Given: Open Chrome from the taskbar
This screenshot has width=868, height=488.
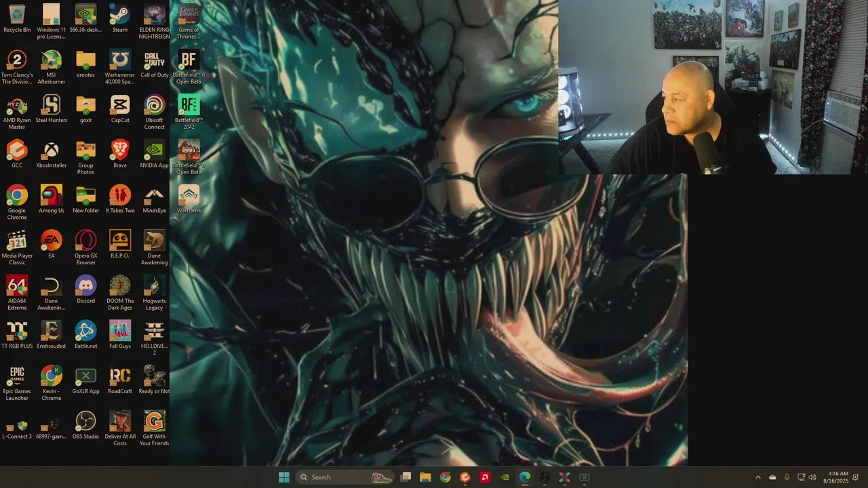Looking at the screenshot, I should click(x=445, y=477).
